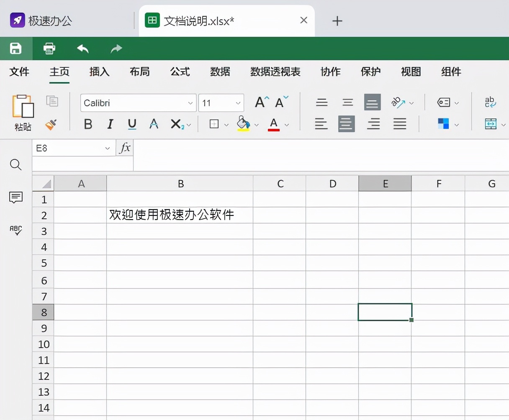The height and width of the screenshot is (420, 509).
Task: Run spell check from the sidebar
Action: tap(15, 230)
